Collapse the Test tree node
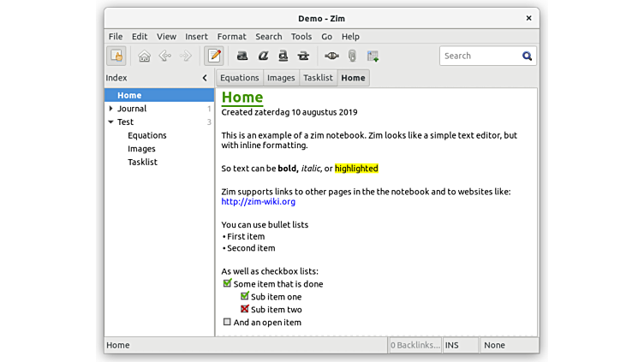 coord(110,122)
